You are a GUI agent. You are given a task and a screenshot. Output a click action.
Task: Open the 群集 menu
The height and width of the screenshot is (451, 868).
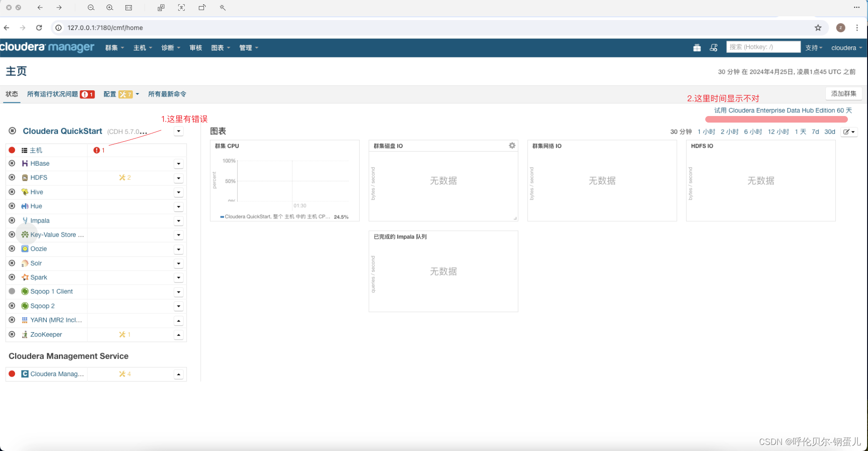click(x=115, y=48)
